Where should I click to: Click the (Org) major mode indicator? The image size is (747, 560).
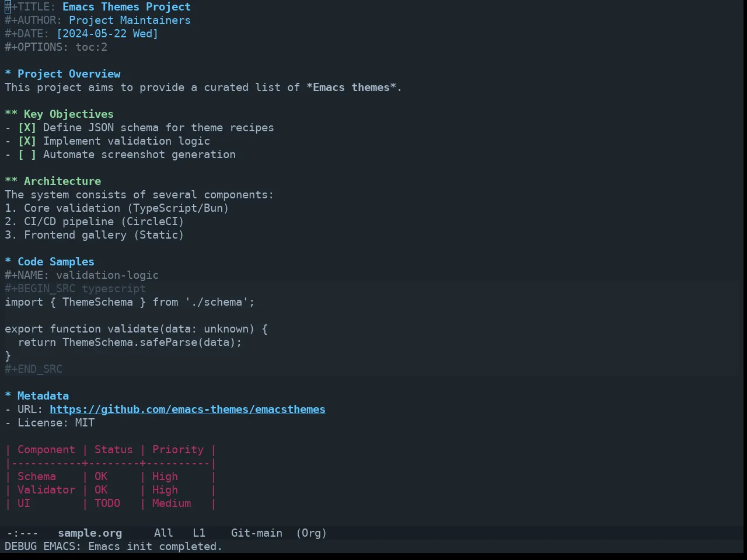[x=311, y=533]
